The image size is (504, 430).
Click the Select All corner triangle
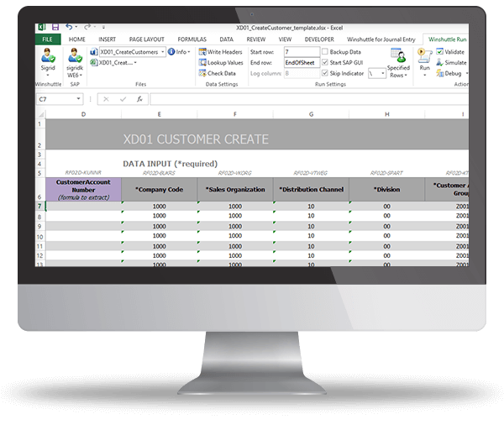point(41,114)
